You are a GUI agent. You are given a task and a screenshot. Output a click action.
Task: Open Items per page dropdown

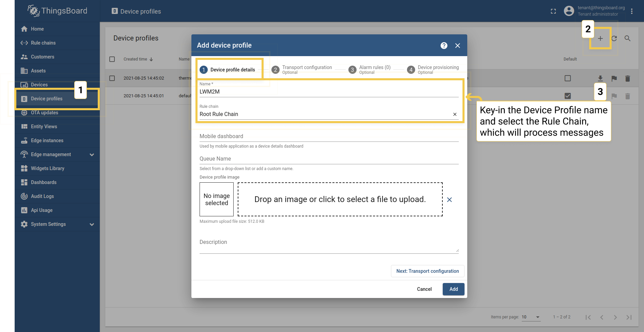click(x=531, y=317)
